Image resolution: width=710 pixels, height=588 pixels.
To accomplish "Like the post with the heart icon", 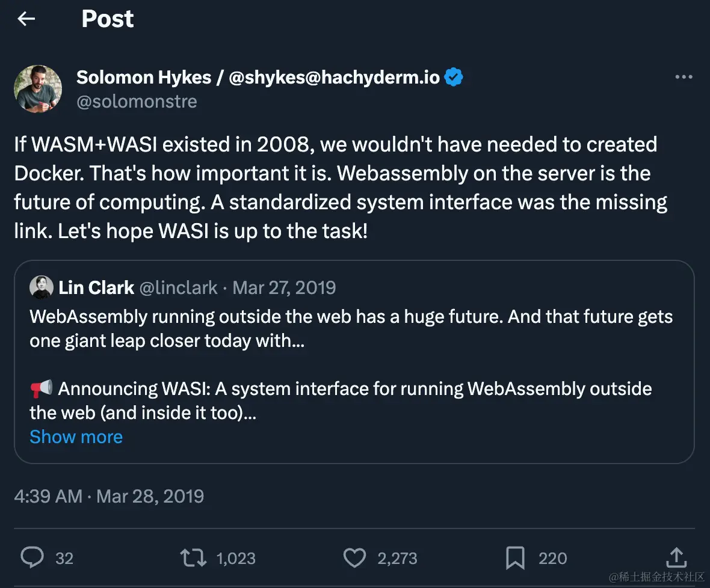I will coord(354,558).
